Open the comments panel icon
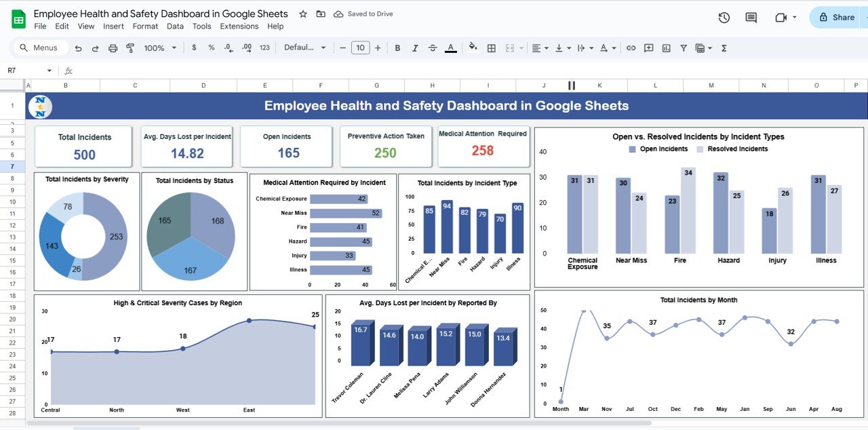This screenshot has height=430, width=868. 751,18
